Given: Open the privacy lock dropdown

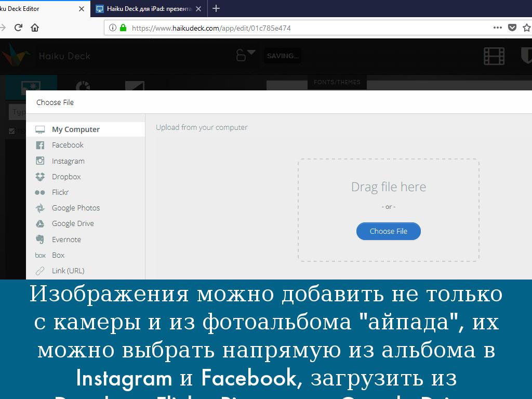Looking at the screenshot, I should pyautogui.click(x=246, y=55).
